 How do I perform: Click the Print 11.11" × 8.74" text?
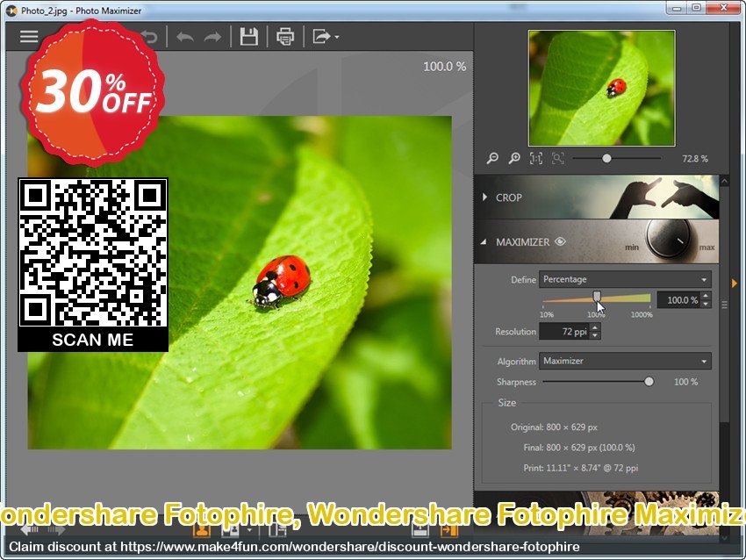(x=580, y=468)
